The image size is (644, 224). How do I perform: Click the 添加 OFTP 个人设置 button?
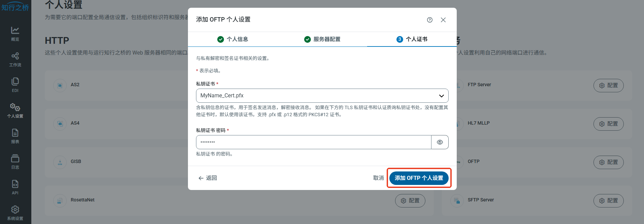[x=419, y=178]
